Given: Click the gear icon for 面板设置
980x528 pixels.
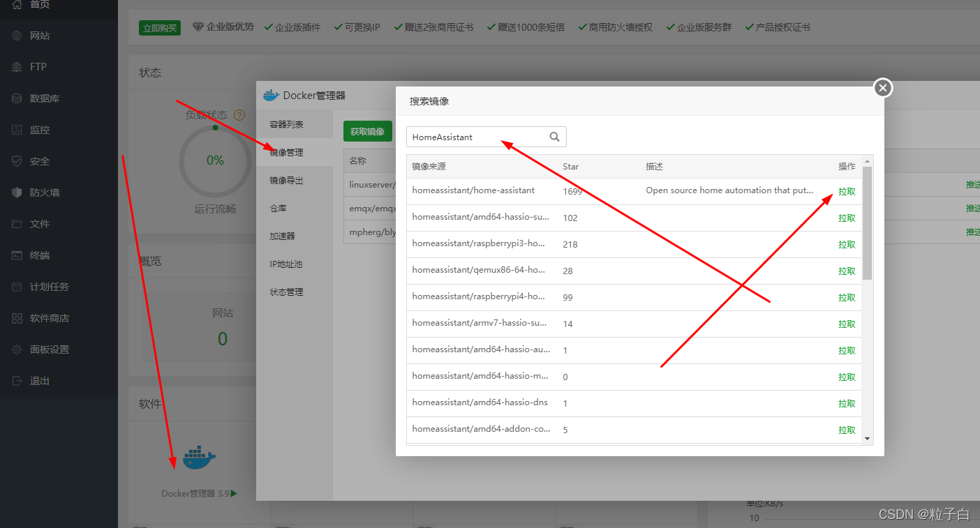Looking at the screenshot, I should 17,349.
